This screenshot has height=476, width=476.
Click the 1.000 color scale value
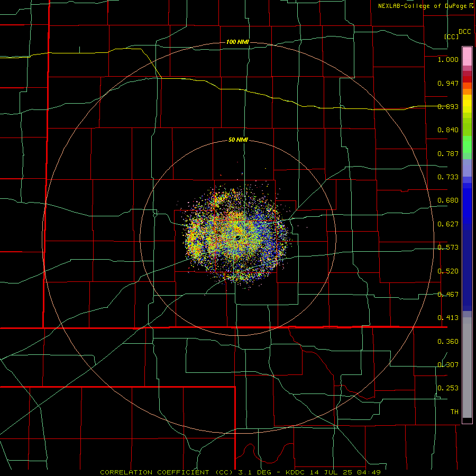point(448,59)
